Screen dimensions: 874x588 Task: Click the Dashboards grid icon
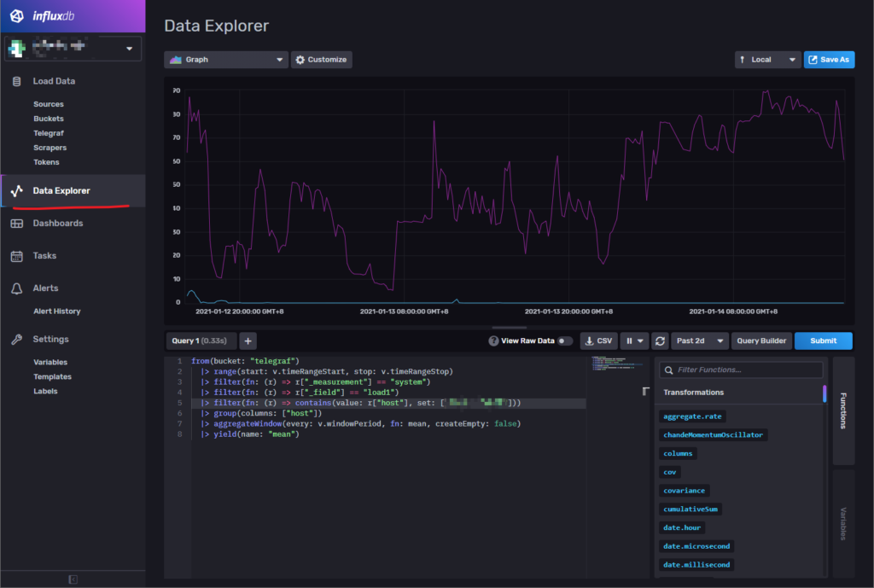point(17,223)
